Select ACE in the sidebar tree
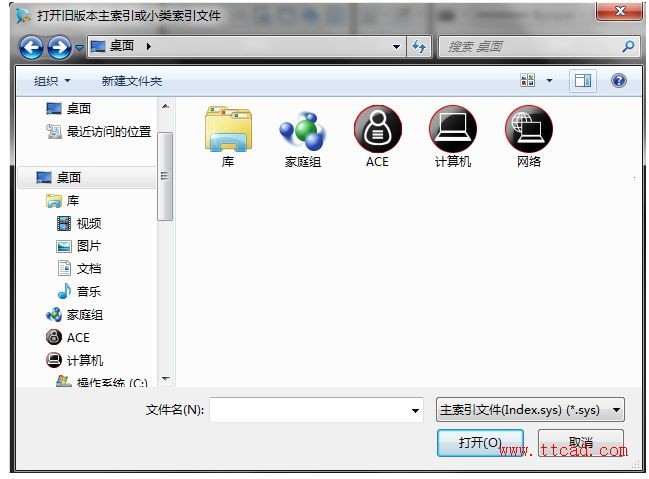This screenshot has height=479, width=649. tap(67, 337)
